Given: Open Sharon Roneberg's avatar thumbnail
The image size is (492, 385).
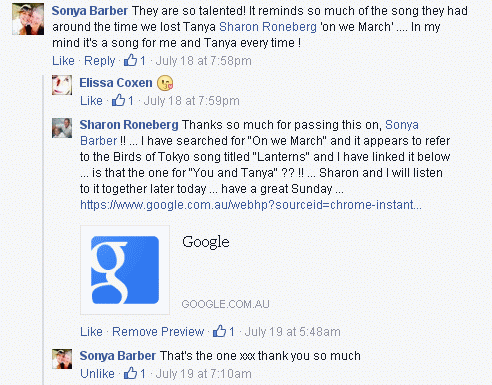Looking at the screenshot, I should [62, 128].
